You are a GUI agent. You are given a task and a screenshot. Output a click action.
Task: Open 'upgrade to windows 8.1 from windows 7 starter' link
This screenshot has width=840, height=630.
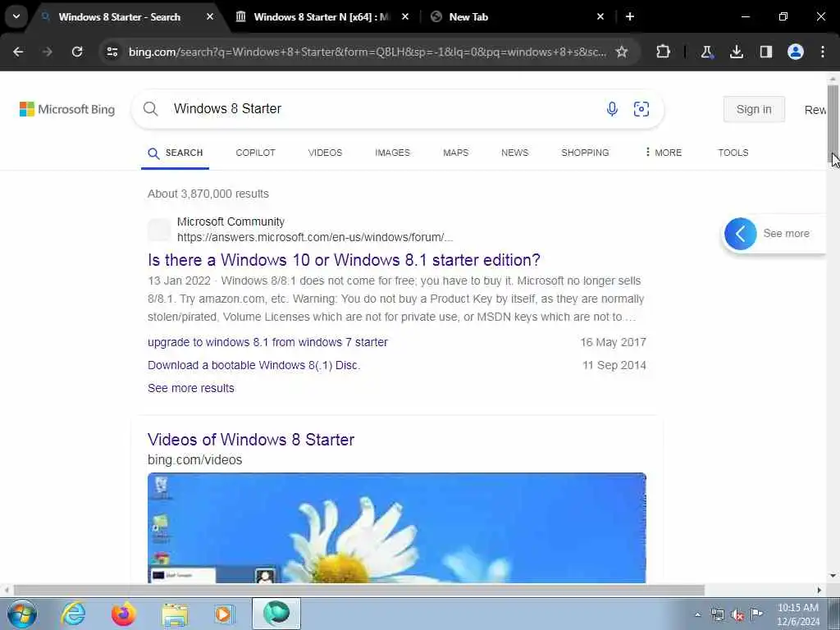coord(268,342)
